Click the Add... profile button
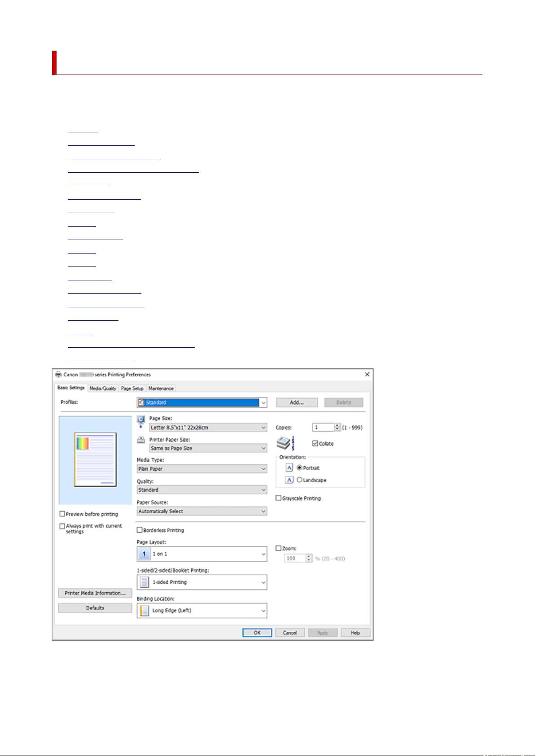535x756 pixels. [x=297, y=402]
